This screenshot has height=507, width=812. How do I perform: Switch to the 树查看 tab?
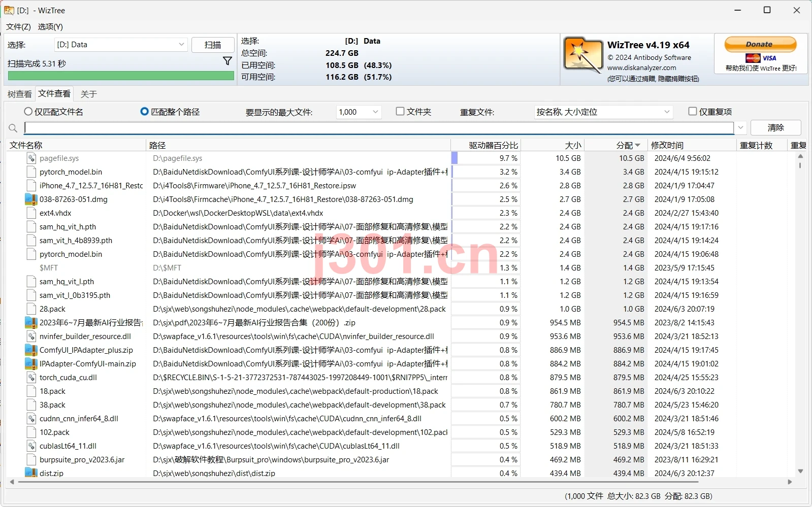coord(20,94)
